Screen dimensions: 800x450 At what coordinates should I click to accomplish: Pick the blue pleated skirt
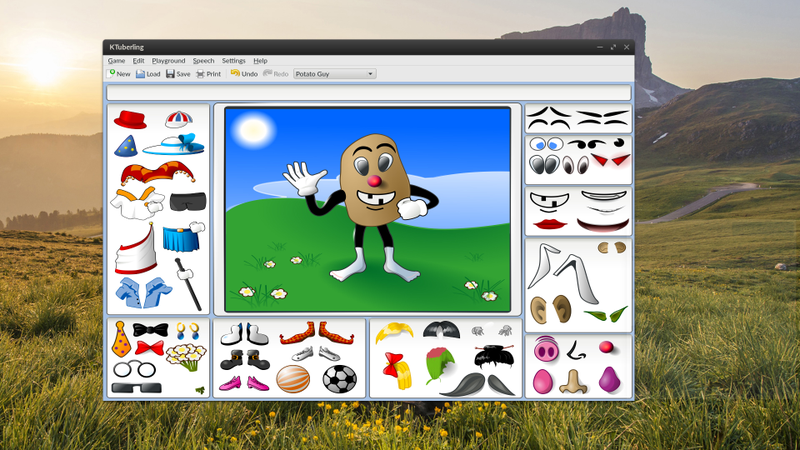(183, 237)
